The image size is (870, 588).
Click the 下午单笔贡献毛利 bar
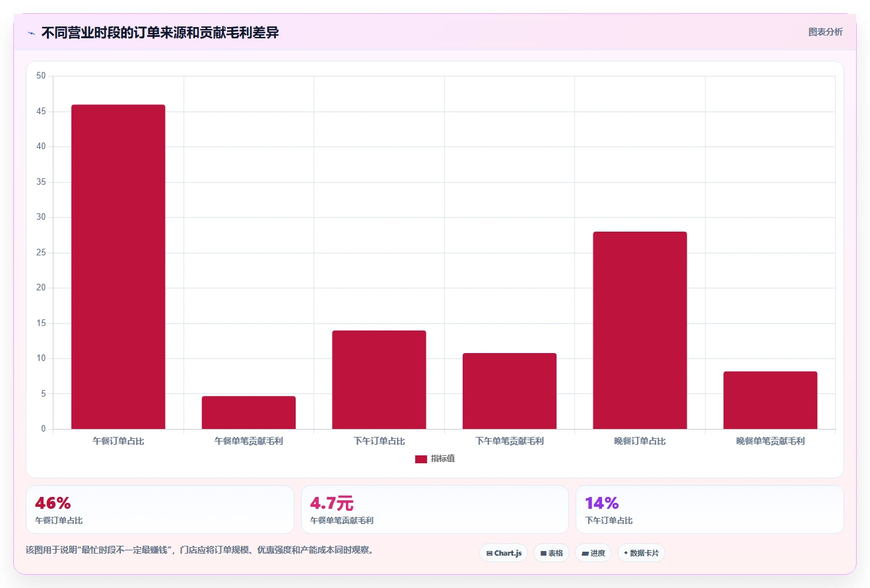510,391
